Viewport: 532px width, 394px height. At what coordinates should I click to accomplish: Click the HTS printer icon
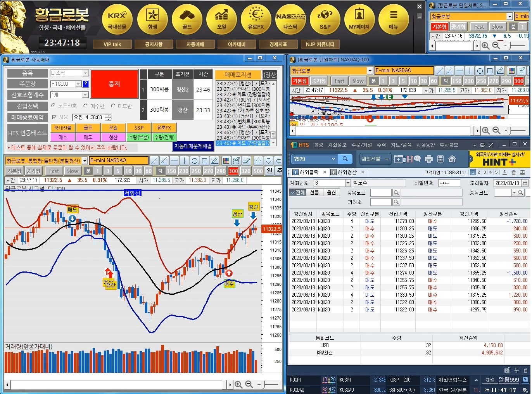pyautogui.click(x=429, y=159)
